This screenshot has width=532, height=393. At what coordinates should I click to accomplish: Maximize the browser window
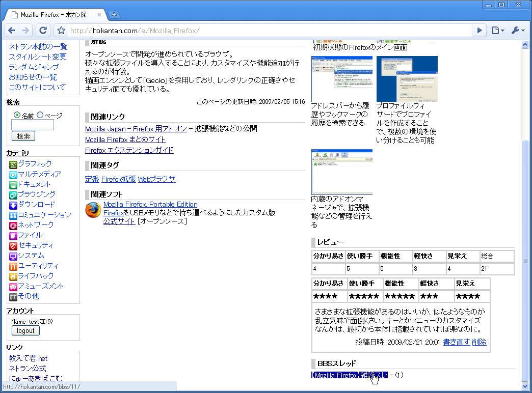501,5
